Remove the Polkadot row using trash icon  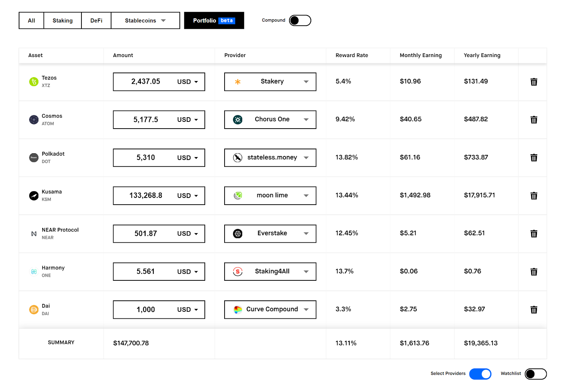point(534,157)
